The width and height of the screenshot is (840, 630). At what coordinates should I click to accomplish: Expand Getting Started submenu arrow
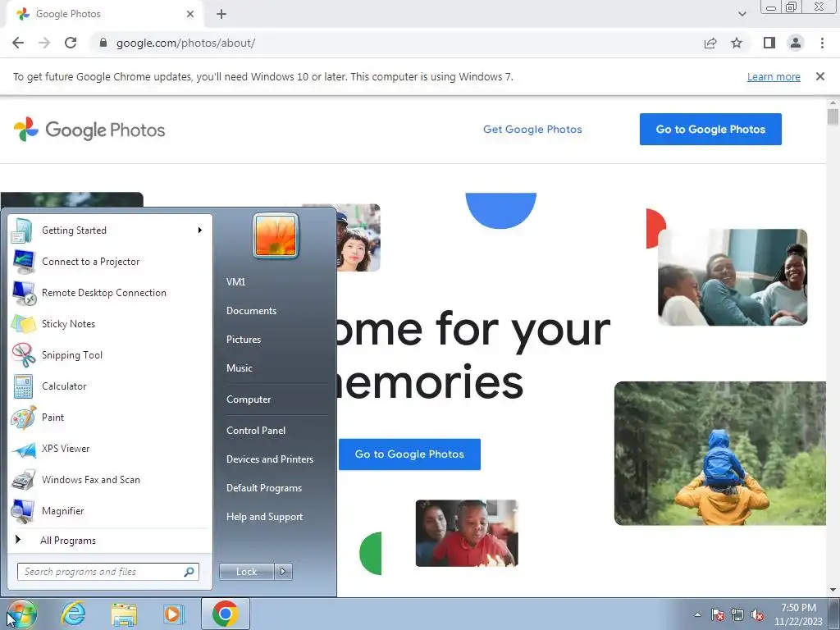[200, 231]
